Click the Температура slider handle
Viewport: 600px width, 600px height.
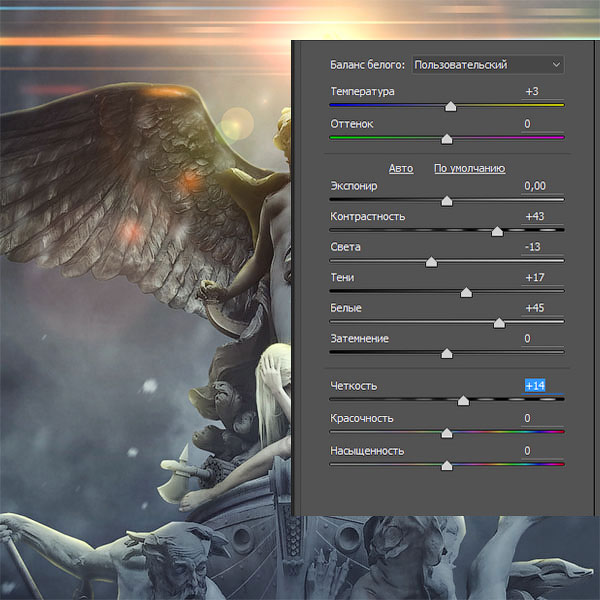pos(451,106)
